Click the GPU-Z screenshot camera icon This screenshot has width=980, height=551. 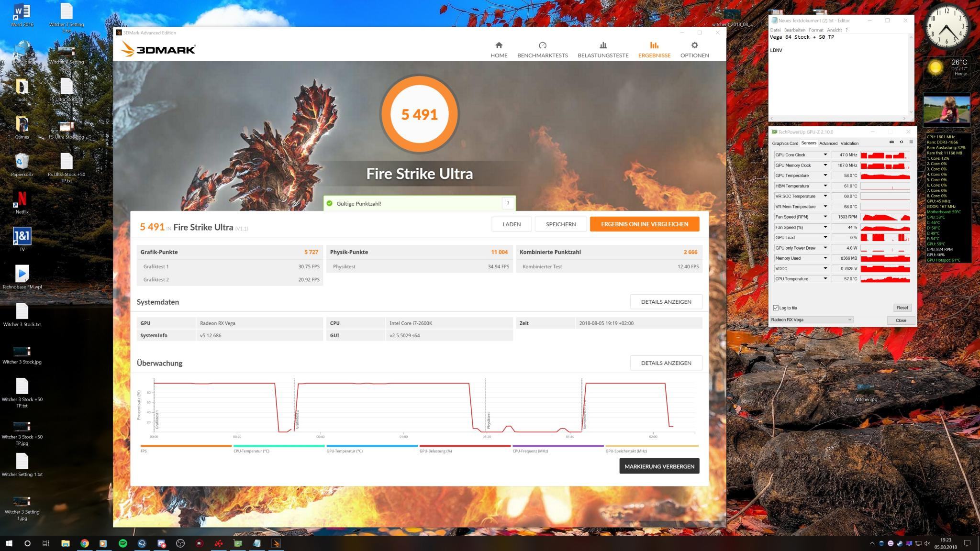click(x=891, y=142)
